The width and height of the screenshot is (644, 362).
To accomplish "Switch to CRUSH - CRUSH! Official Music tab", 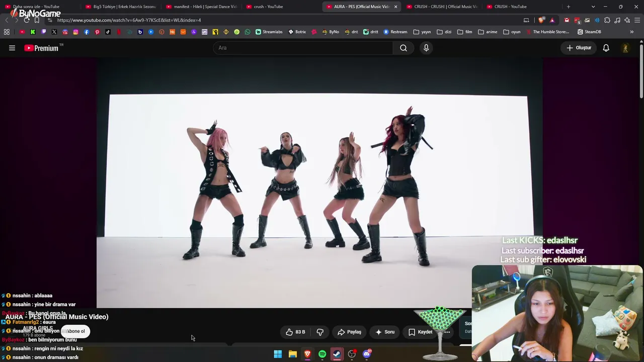I will pyautogui.click(x=442, y=7).
